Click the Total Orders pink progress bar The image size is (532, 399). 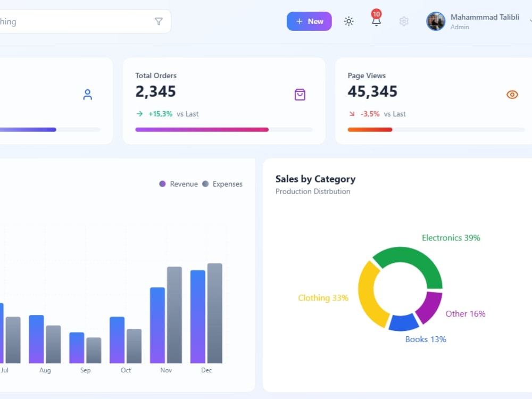coord(202,130)
